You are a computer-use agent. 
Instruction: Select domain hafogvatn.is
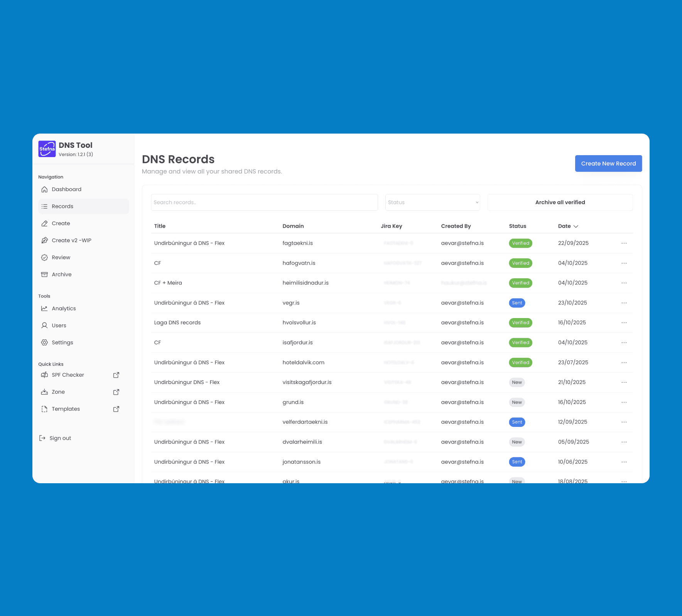point(299,263)
